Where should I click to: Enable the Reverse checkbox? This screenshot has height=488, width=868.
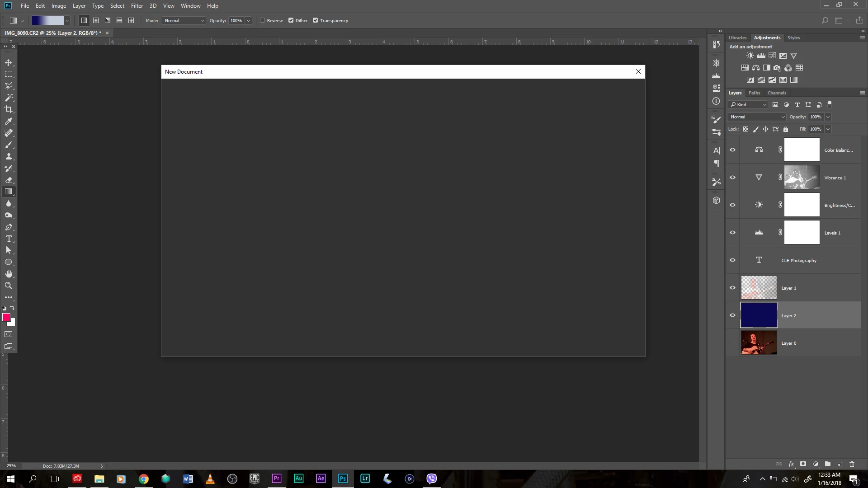click(x=263, y=20)
